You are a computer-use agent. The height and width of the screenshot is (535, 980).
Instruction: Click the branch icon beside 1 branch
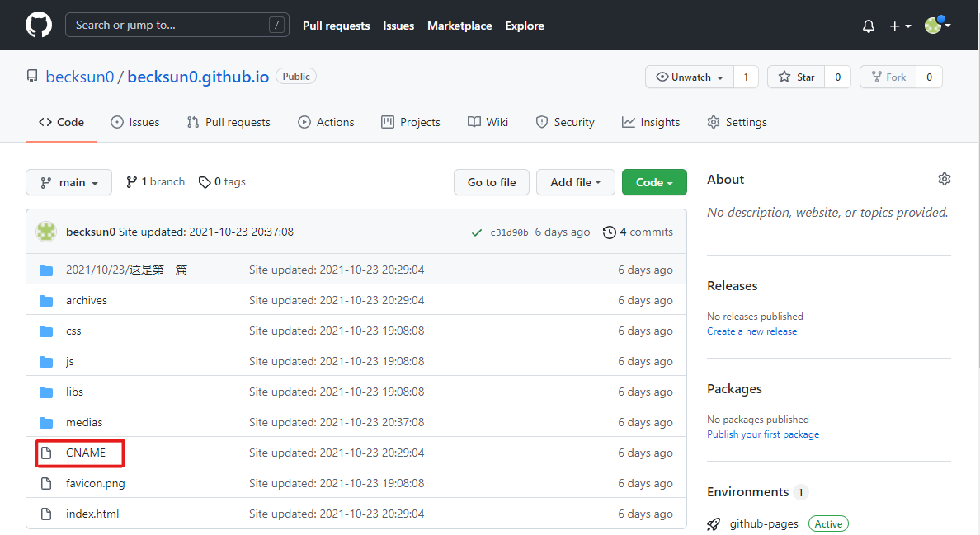[131, 182]
